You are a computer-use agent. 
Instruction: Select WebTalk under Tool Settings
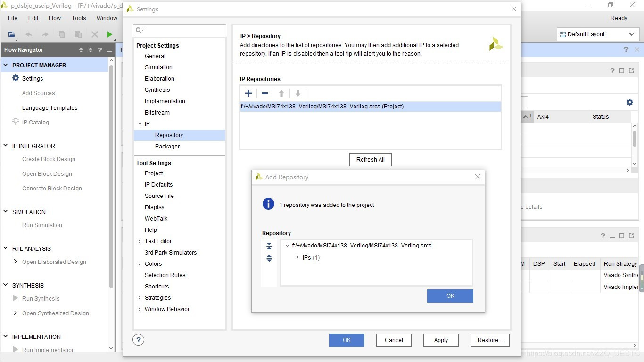[x=156, y=219]
